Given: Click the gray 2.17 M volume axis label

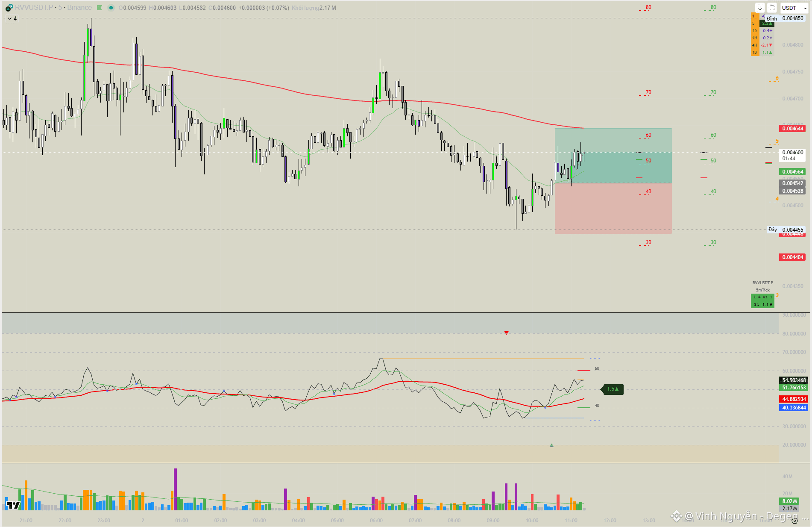Looking at the screenshot, I should coord(789,509).
